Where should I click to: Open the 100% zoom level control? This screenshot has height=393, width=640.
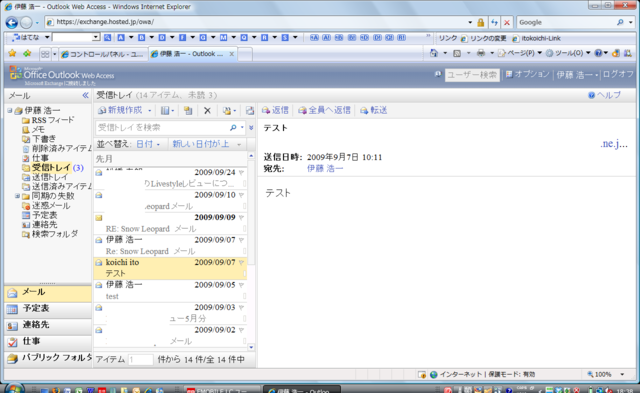606,374
